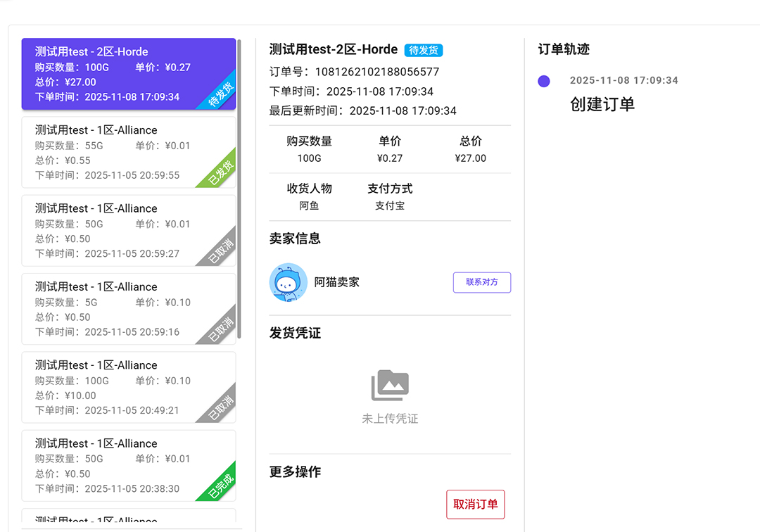Viewport: 760px width, 532px height.
Task: Click the 待发货 badge beside order title
Action: click(x=424, y=50)
